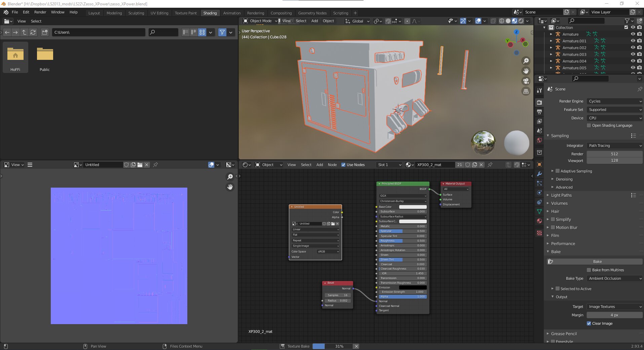Open Integrator Path Tracing dropdown

point(615,146)
